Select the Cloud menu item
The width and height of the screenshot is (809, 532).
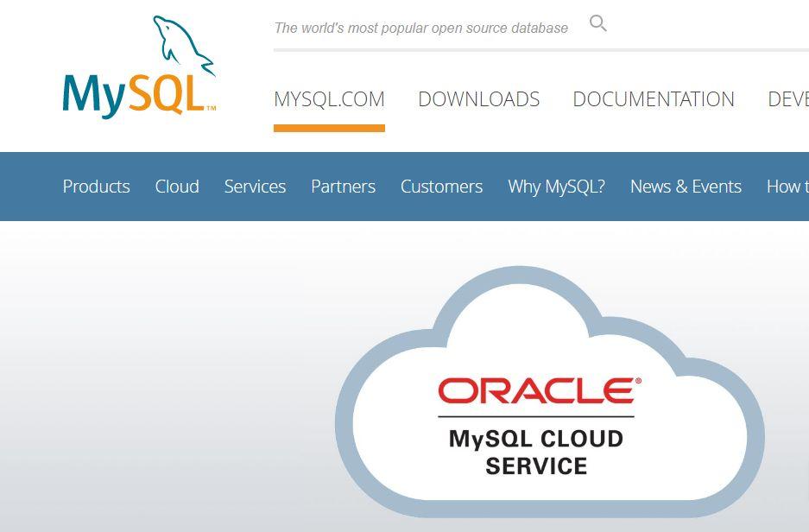(177, 187)
